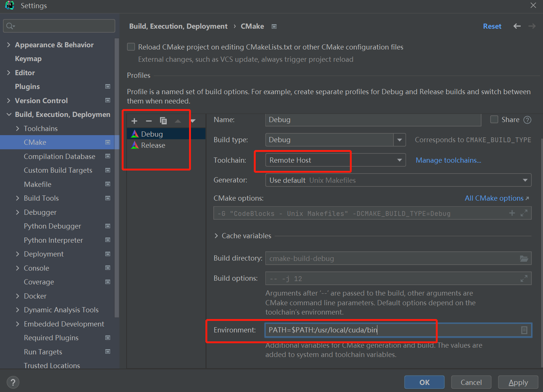The image size is (543, 392).
Task: Expand the Build Tools tree node
Action: (x=17, y=198)
